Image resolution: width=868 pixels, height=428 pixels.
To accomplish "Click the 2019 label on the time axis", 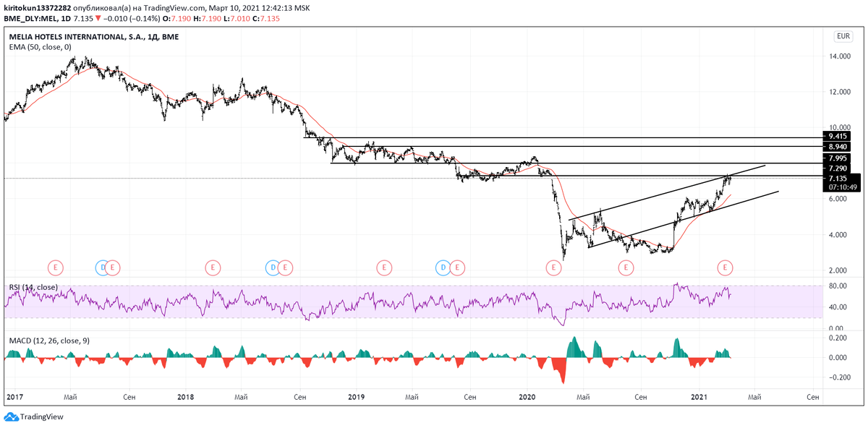I will (357, 397).
